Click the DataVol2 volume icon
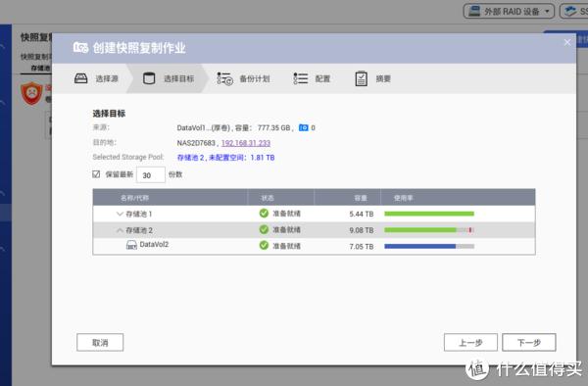This screenshot has height=386, width=588. click(131, 245)
